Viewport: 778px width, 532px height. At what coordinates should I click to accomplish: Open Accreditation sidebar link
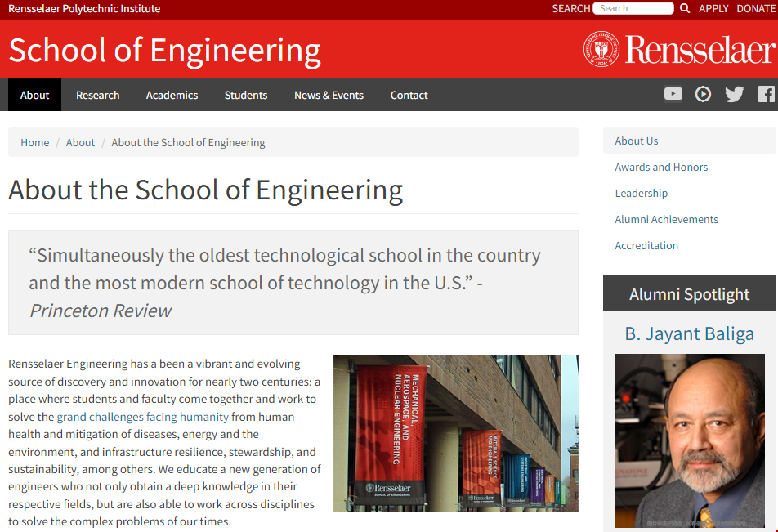click(646, 246)
